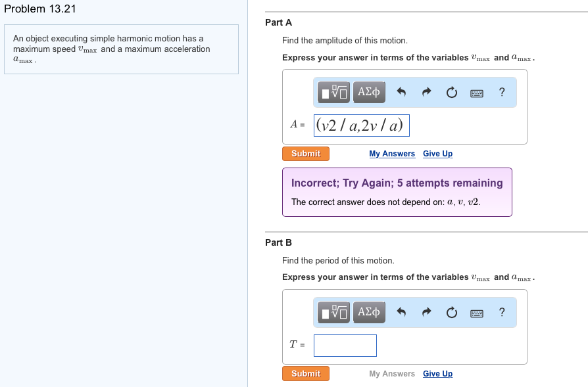Open the ΑΣφ Greek symbols palette in Part A
The height and width of the screenshot is (387, 588).
tap(368, 92)
